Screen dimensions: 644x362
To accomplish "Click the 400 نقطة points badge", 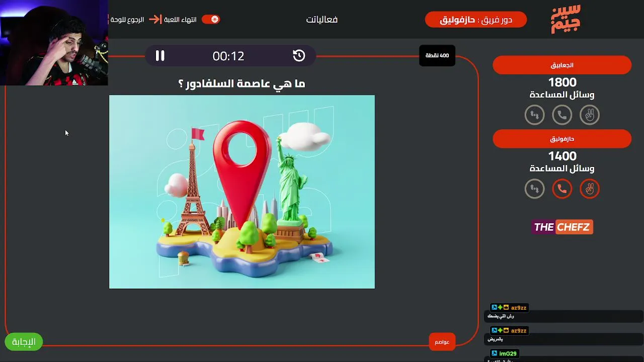I will (437, 55).
